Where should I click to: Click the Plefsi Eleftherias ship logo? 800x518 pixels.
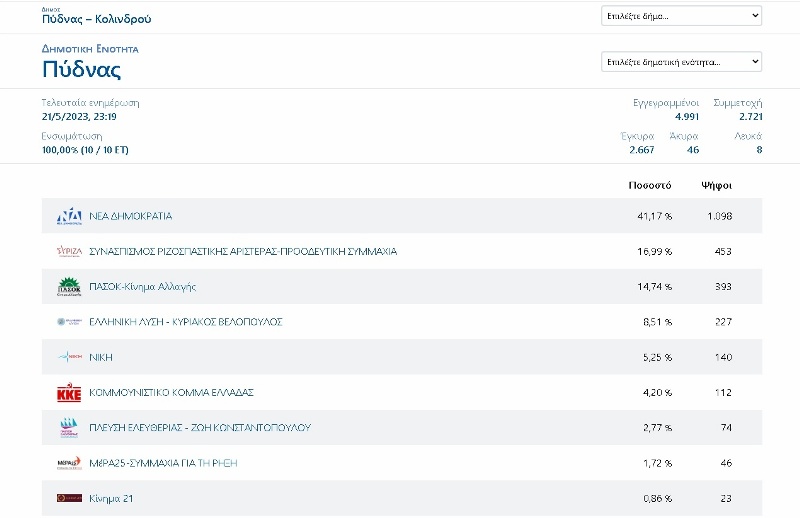(69, 428)
